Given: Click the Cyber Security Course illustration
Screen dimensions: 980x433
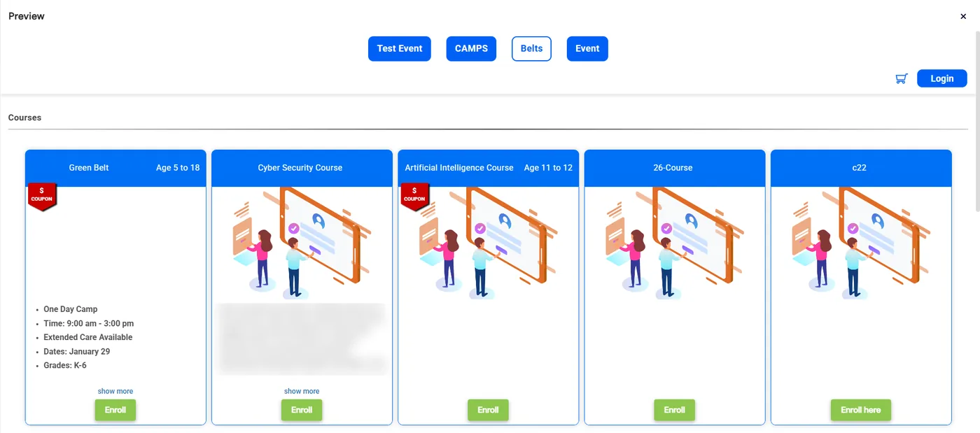Looking at the screenshot, I should pyautogui.click(x=302, y=243).
